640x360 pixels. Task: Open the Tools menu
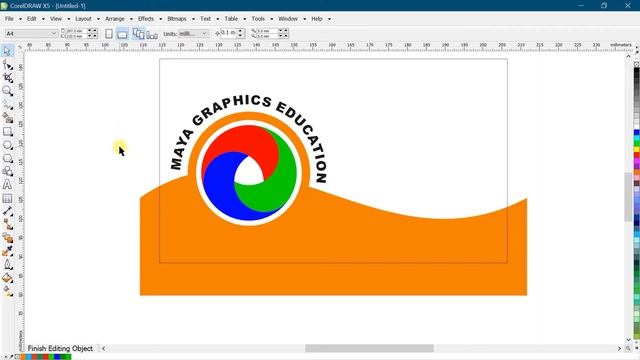click(x=258, y=19)
